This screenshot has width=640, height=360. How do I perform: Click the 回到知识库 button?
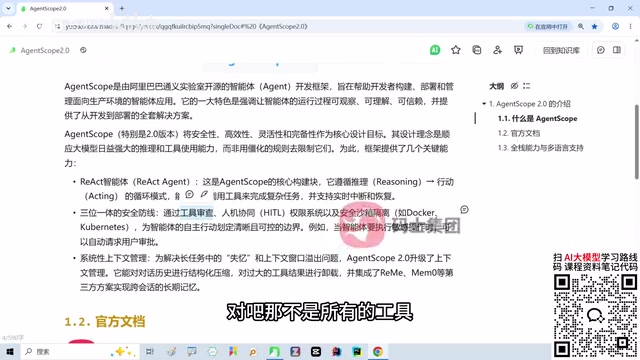pyautogui.click(x=561, y=50)
